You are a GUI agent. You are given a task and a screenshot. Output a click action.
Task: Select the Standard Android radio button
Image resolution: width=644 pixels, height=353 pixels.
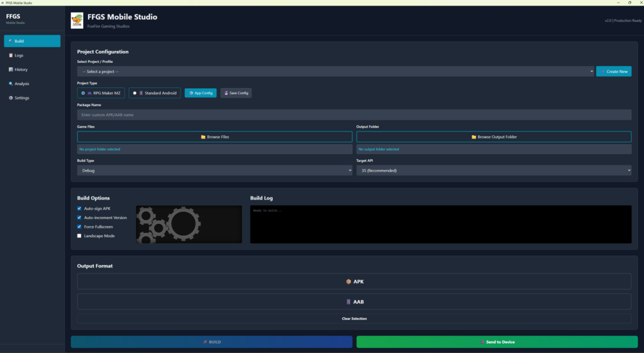135,93
